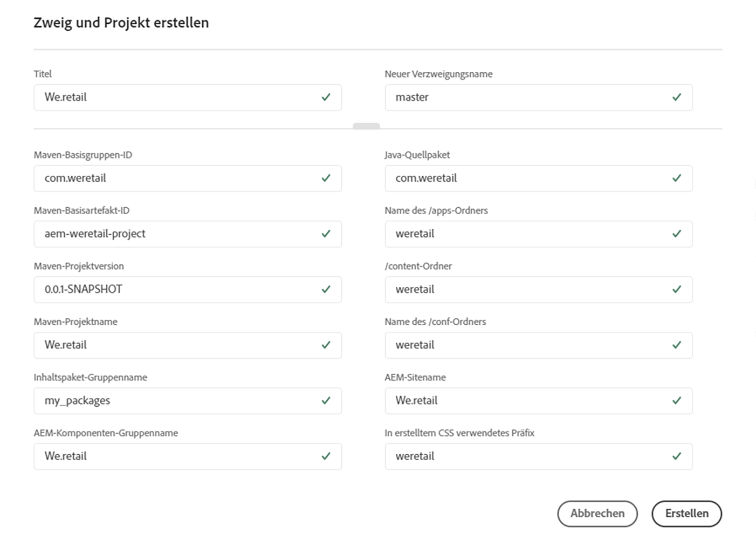
Task: Click checkmark icon in AEM-Sitename field
Action: click(677, 401)
